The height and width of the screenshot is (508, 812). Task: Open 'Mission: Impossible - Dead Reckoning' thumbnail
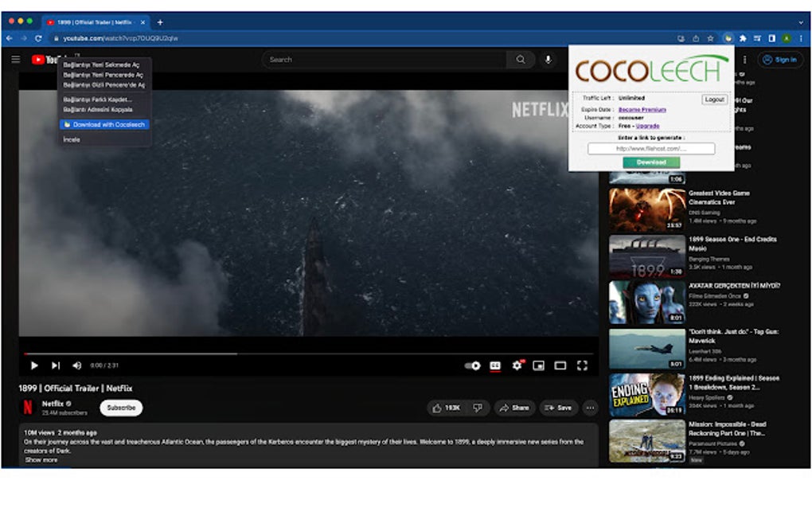click(x=646, y=440)
